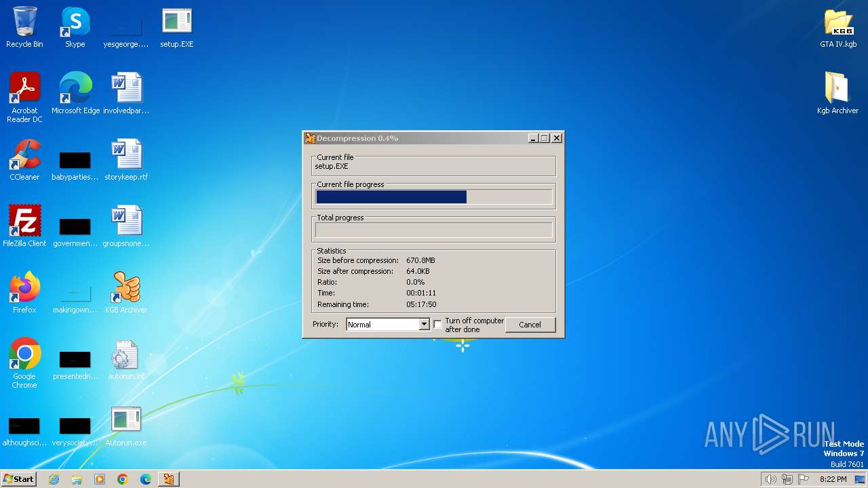Open Edge from the taskbar

point(146,479)
